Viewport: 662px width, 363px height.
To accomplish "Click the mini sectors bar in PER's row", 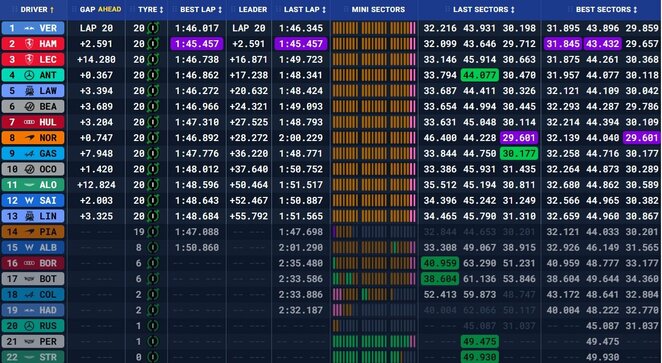I will 374,341.
